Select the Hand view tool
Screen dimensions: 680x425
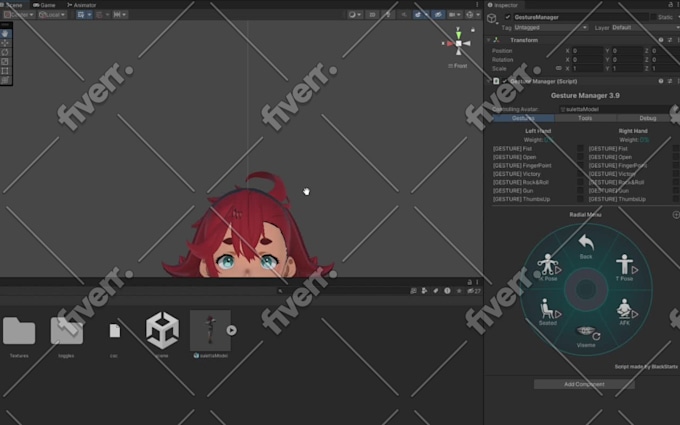(x=5, y=33)
